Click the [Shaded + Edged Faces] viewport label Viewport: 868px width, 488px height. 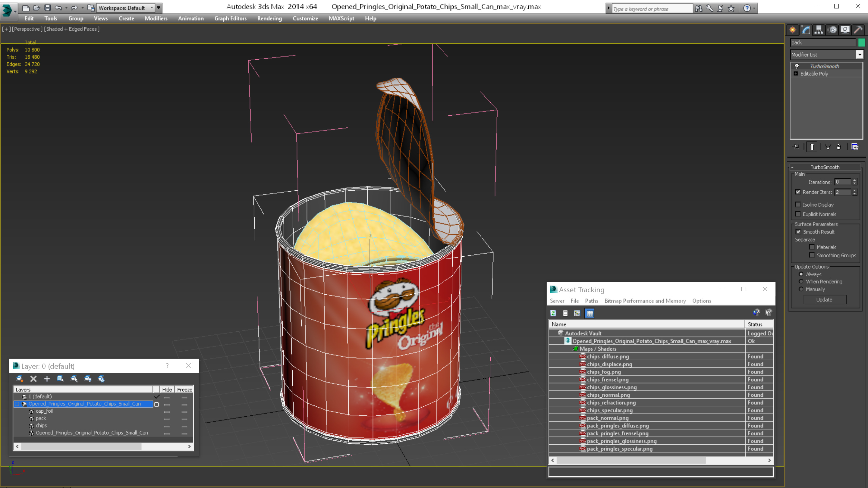tap(71, 29)
